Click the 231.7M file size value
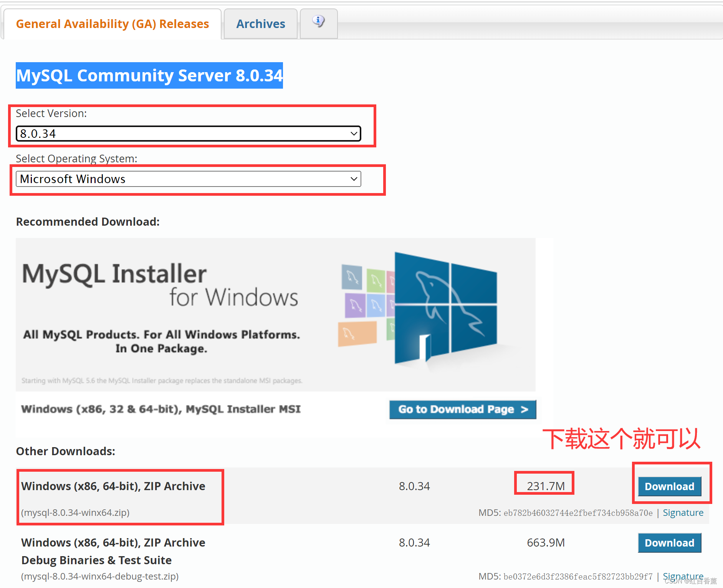Image resolution: width=723 pixels, height=588 pixels. [546, 486]
